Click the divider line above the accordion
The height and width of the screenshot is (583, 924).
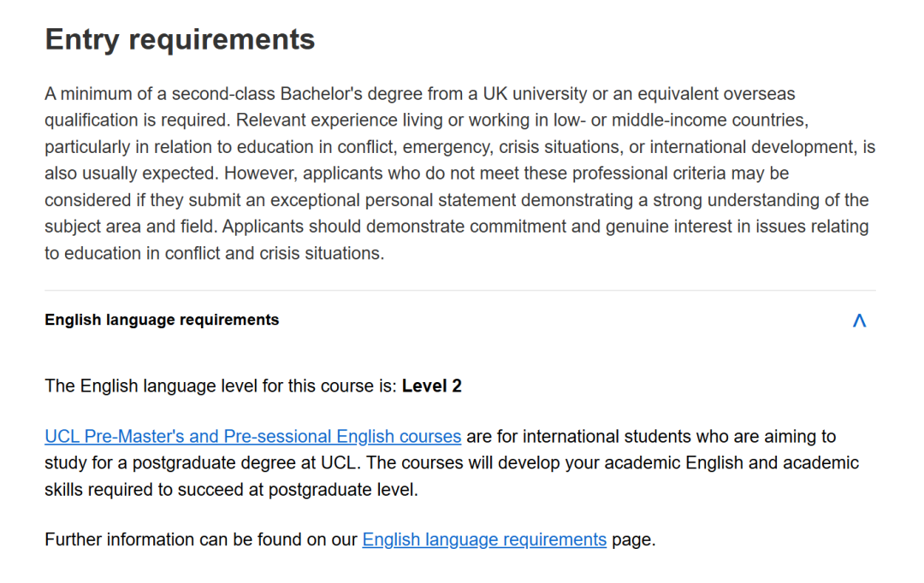tap(460, 291)
